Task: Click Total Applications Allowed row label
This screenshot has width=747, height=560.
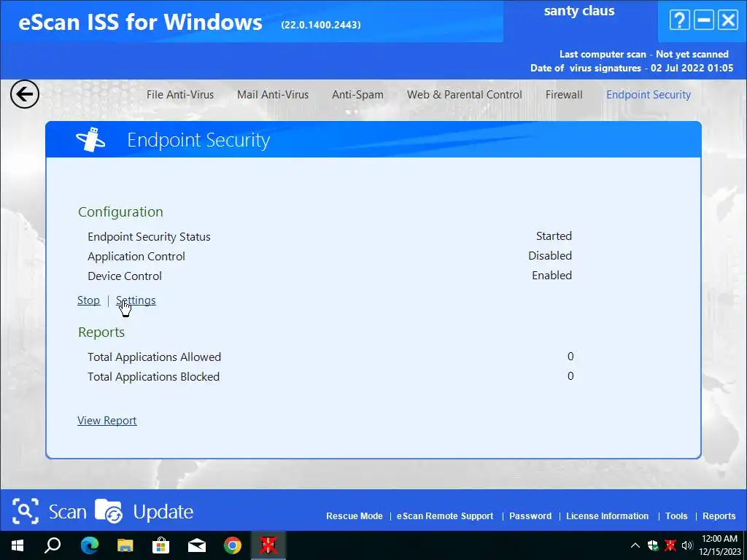Action: pos(155,357)
